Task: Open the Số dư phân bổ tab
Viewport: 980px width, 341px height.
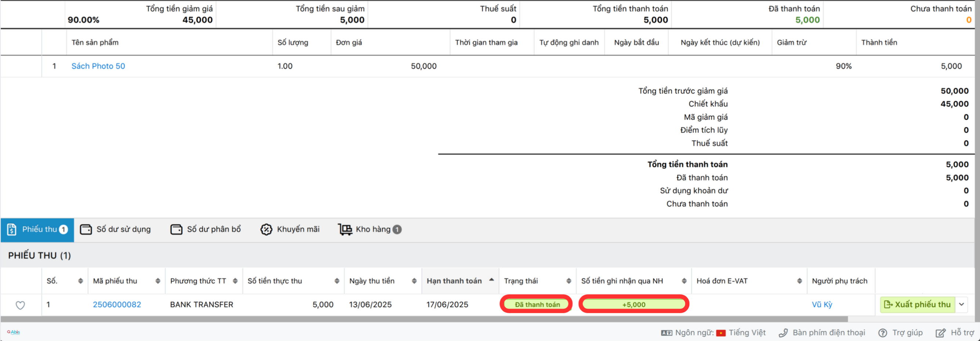Action: click(x=206, y=230)
